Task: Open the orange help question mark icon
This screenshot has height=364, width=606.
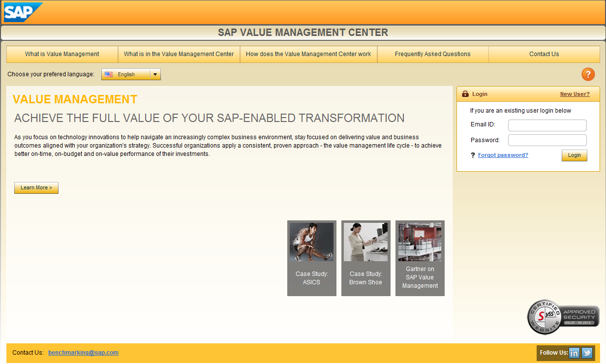Action: 588,74
